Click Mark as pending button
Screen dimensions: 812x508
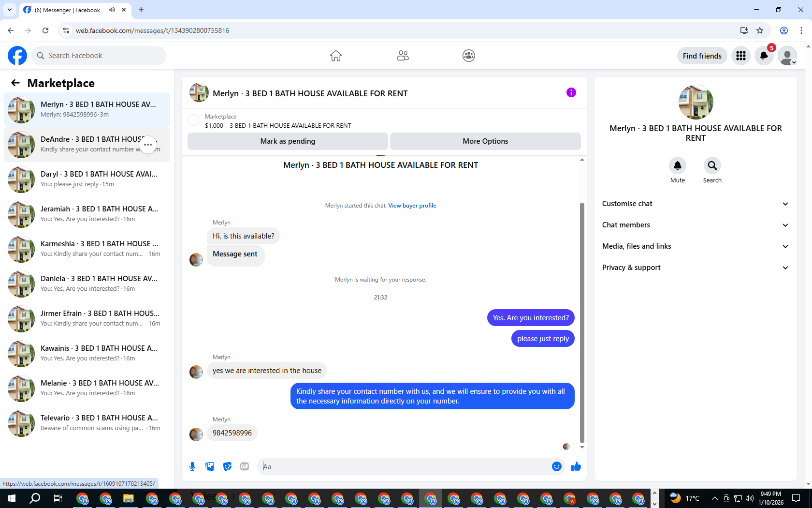click(288, 141)
